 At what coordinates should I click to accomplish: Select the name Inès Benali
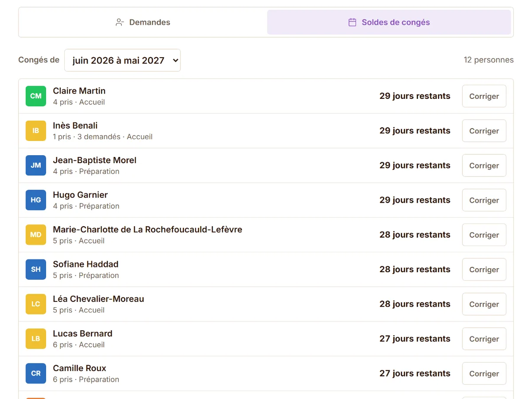tap(75, 125)
